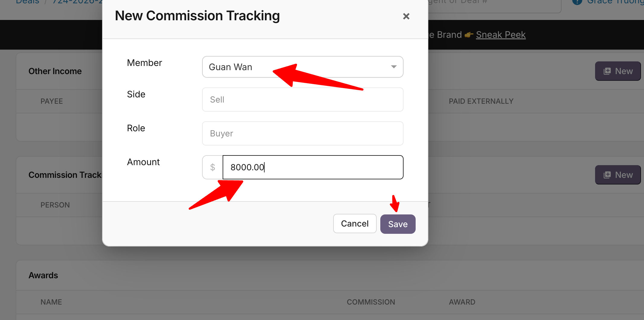The width and height of the screenshot is (644, 320).
Task: Click the help question mark icon
Action: 577,2
